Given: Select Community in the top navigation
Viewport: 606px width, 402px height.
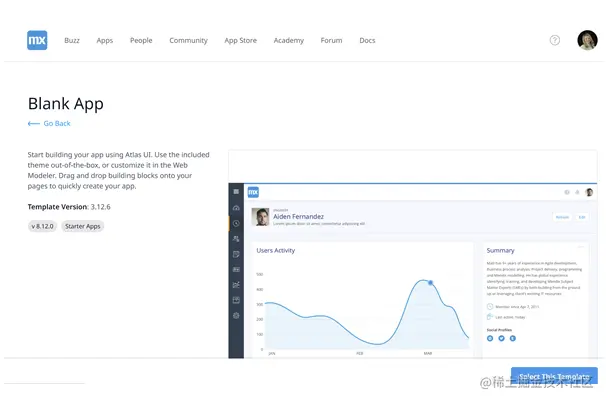Looking at the screenshot, I should [x=188, y=40].
